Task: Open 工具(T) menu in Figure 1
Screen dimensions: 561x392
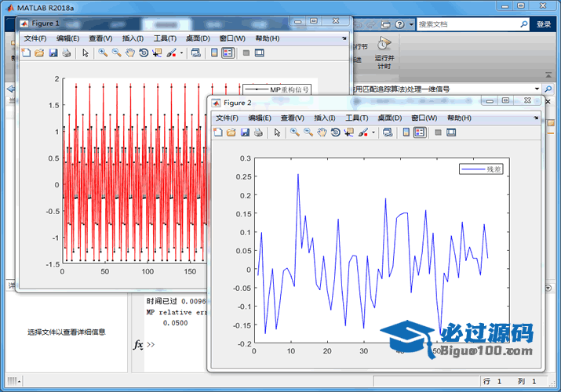Action: [x=165, y=38]
